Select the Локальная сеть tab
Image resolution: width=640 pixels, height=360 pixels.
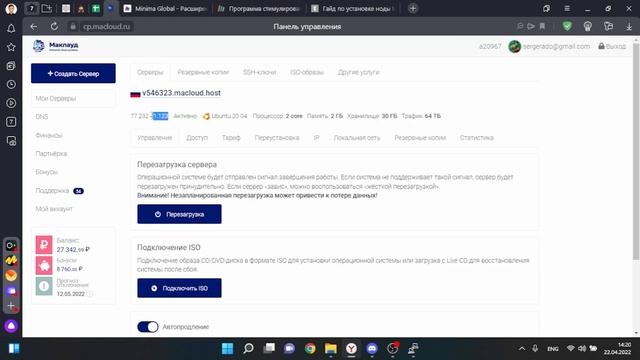coord(357,138)
